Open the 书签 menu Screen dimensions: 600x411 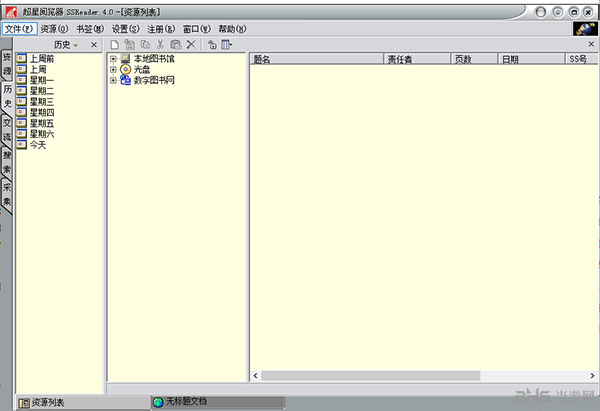(x=90, y=29)
